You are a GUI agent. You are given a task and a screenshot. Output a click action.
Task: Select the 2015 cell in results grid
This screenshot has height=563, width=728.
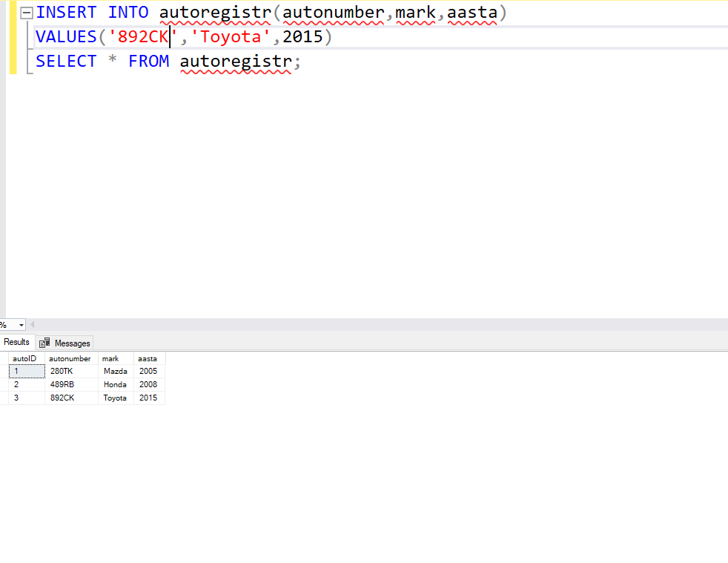pos(149,398)
